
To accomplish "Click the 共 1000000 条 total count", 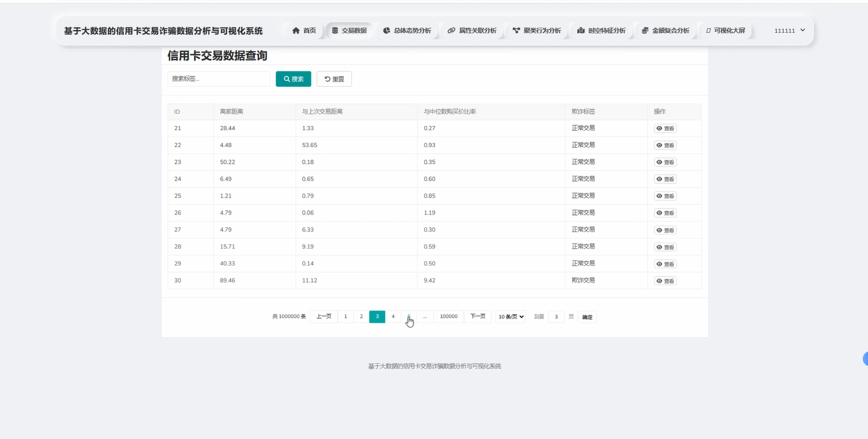I will point(289,317).
